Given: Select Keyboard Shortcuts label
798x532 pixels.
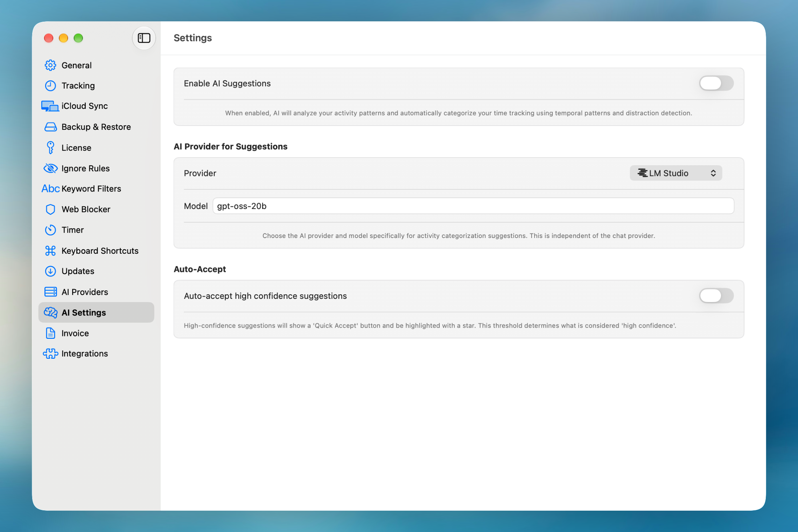Looking at the screenshot, I should [x=100, y=251].
